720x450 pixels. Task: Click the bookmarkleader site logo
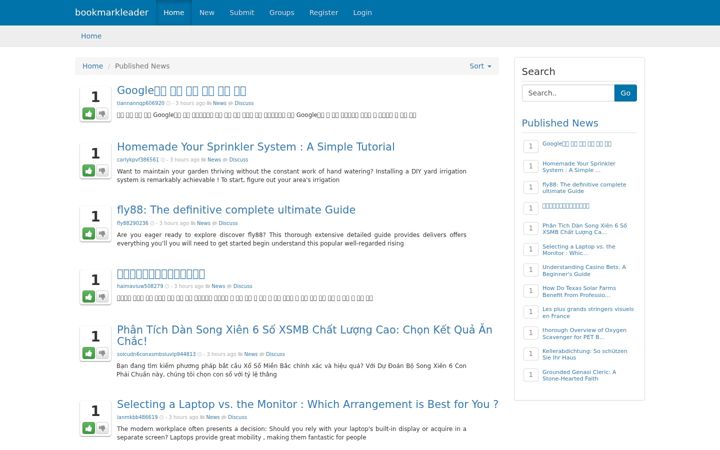pos(112,12)
